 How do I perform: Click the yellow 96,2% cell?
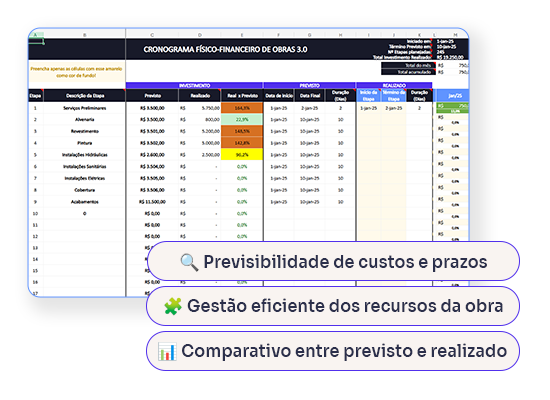(242, 155)
